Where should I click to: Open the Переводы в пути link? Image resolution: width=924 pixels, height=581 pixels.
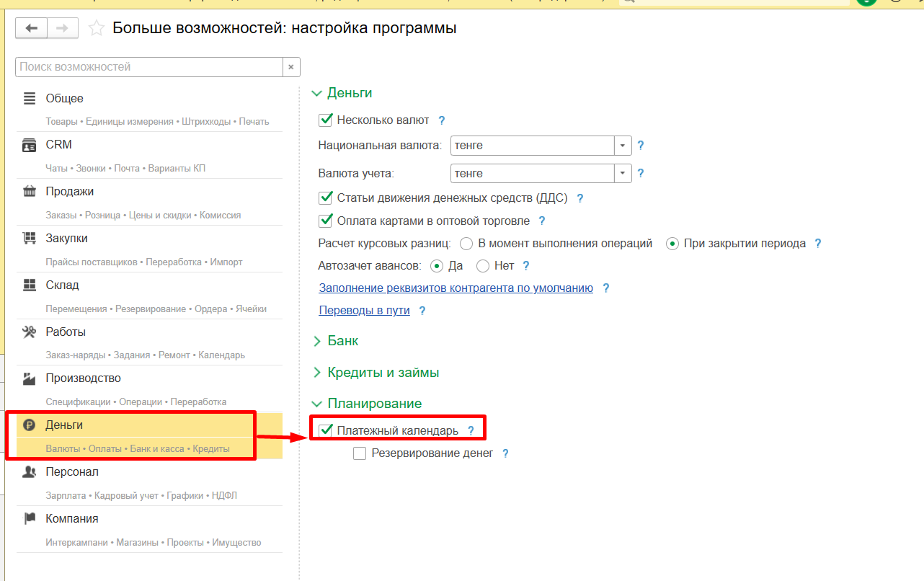(364, 311)
